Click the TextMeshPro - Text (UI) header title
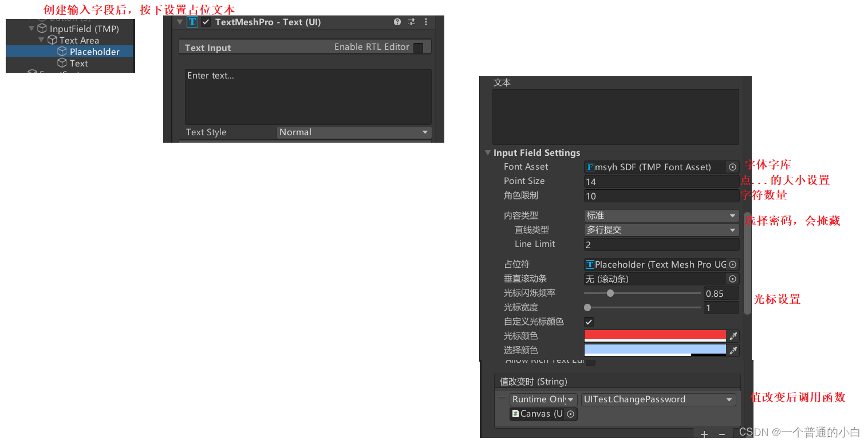Viewport: 868px width, 443px height. tap(268, 22)
